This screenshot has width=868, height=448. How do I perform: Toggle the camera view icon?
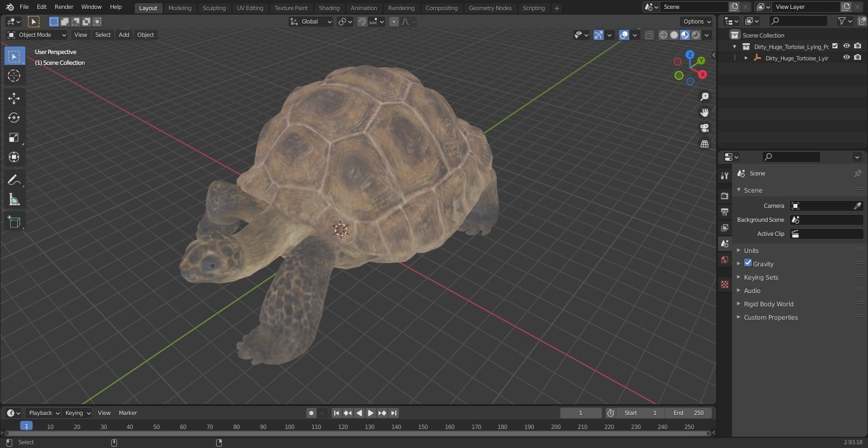pyautogui.click(x=704, y=128)
